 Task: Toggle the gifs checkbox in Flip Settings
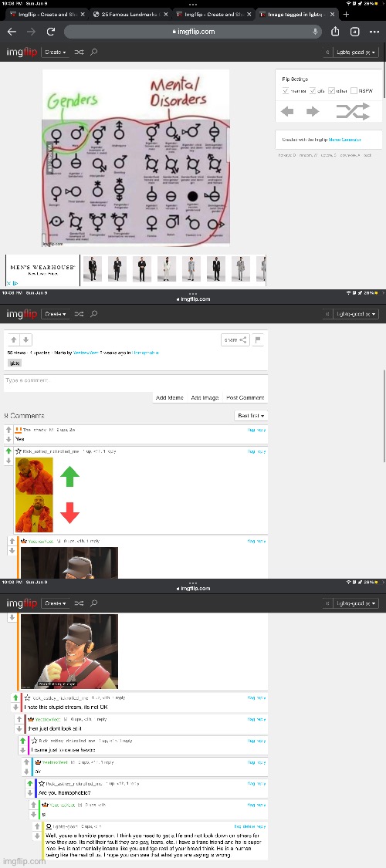[x=313, y=91]
